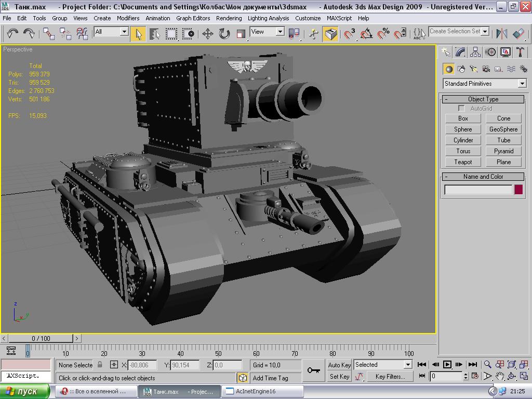Open the Motion command panel tab
This screenshot has width=532, height=399.
[490, 52]
